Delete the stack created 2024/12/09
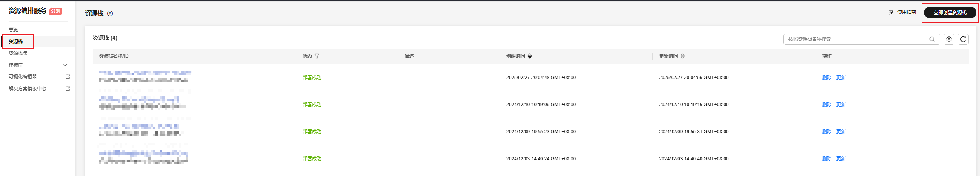 827,132
